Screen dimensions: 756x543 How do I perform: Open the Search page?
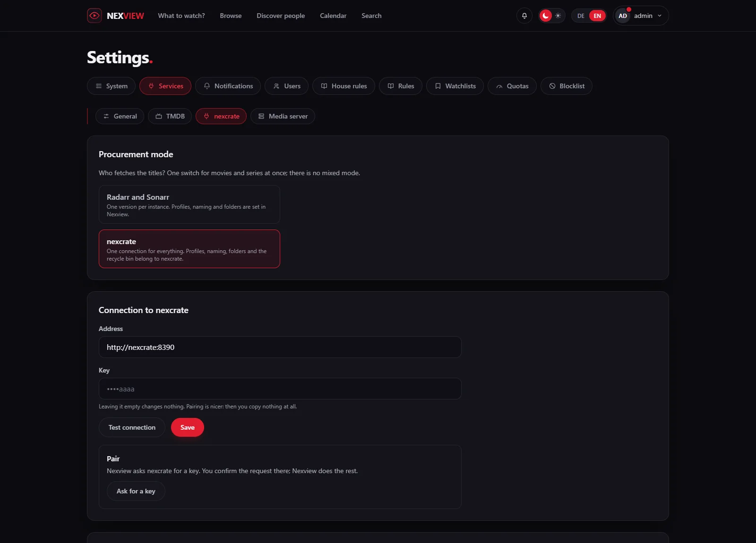(371, 16)
